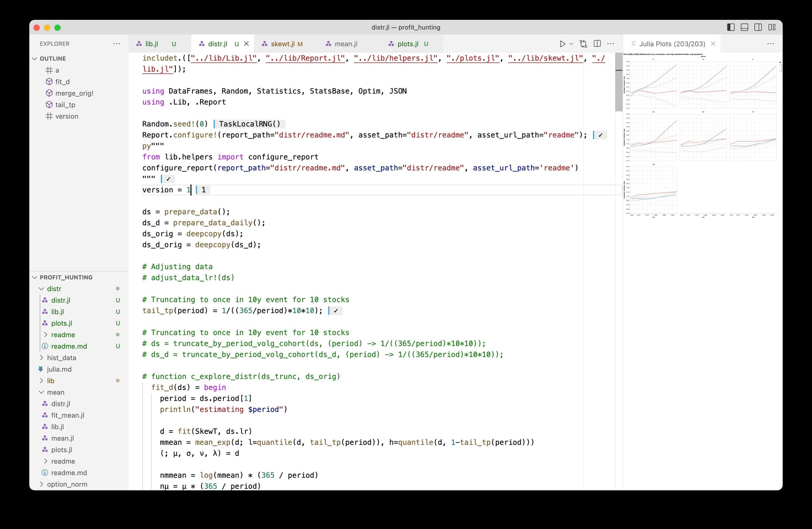The width and height of the screenshot is (812, 529).
Task: Switch to skewt.jl tab
Action: pos(285,44)
